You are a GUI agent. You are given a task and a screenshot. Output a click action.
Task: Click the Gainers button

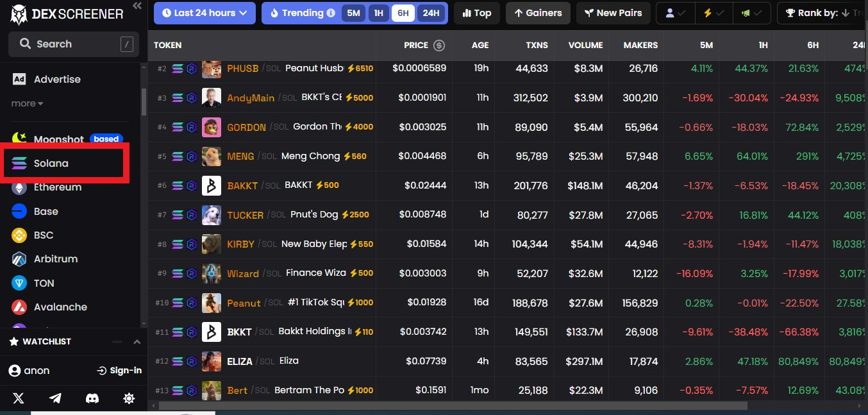point(538,13)
